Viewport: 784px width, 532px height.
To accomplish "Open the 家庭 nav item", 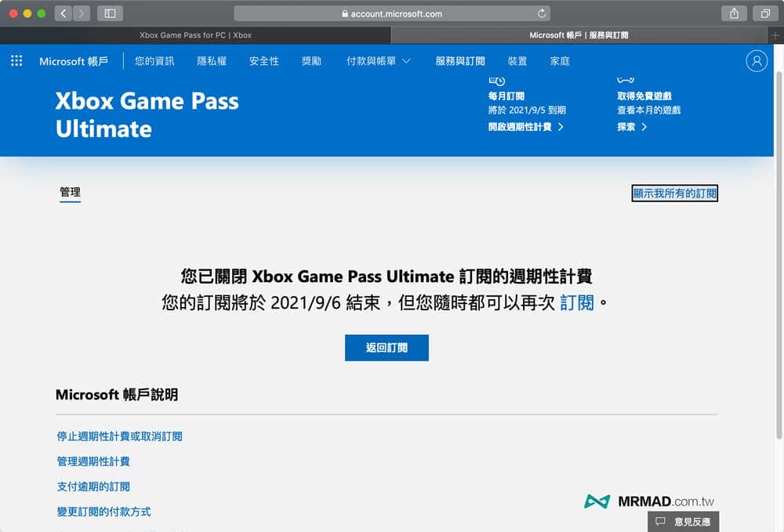I will [560, 61].
